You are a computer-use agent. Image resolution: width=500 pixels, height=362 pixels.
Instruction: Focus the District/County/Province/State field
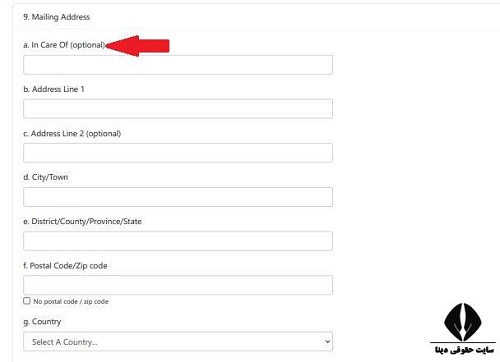click(x=178, y=241)
